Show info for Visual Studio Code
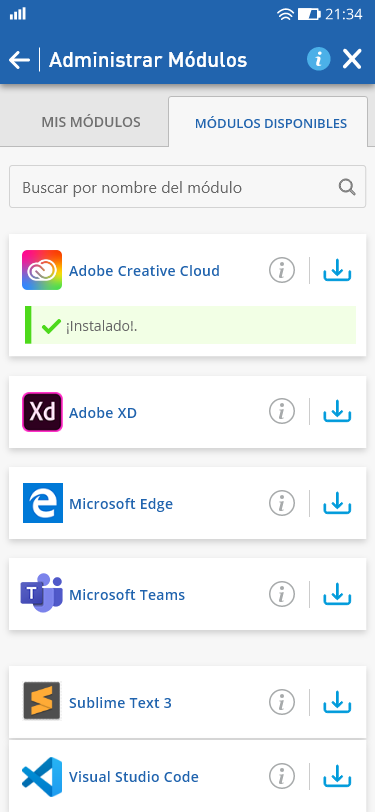 click(282, 777)
